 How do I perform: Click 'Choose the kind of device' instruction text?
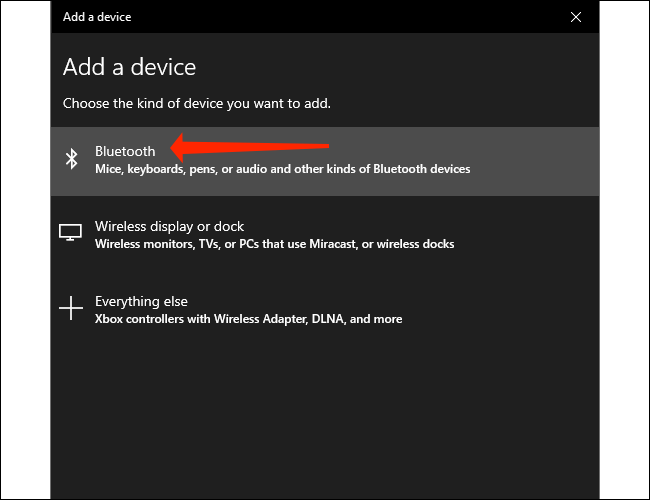click(196, 103)
